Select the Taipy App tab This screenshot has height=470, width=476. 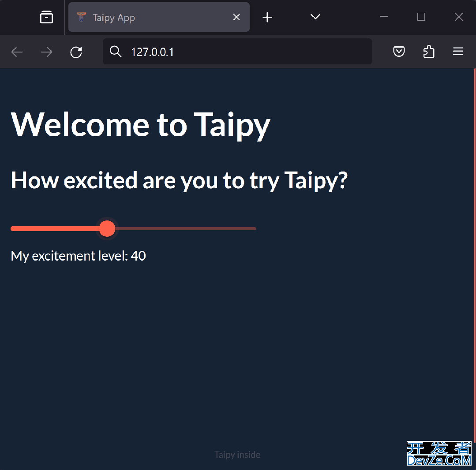coord(159,17)
